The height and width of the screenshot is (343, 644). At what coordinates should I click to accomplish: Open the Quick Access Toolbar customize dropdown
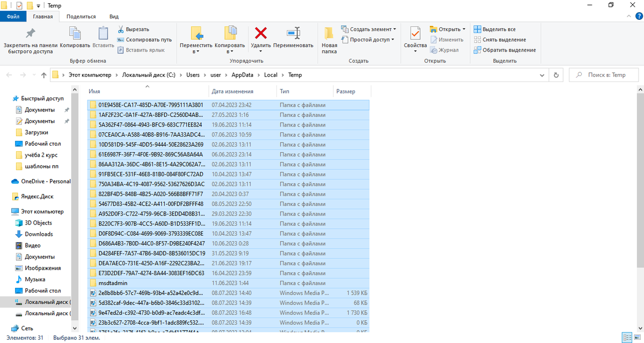click(39, 5)
